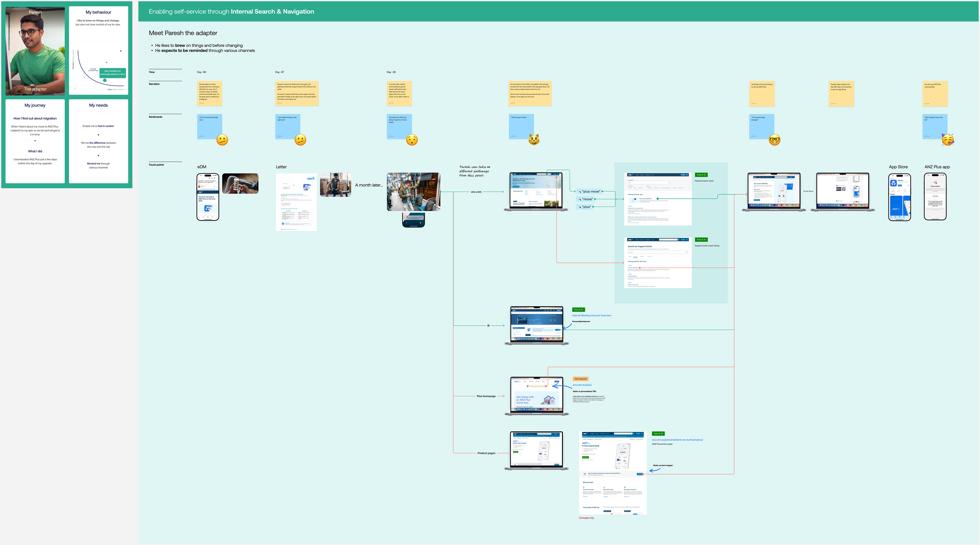The image size is (980, 545).
Task: Click the party-face emoji on the last sentiment note
Action: [x=948, y=140]
